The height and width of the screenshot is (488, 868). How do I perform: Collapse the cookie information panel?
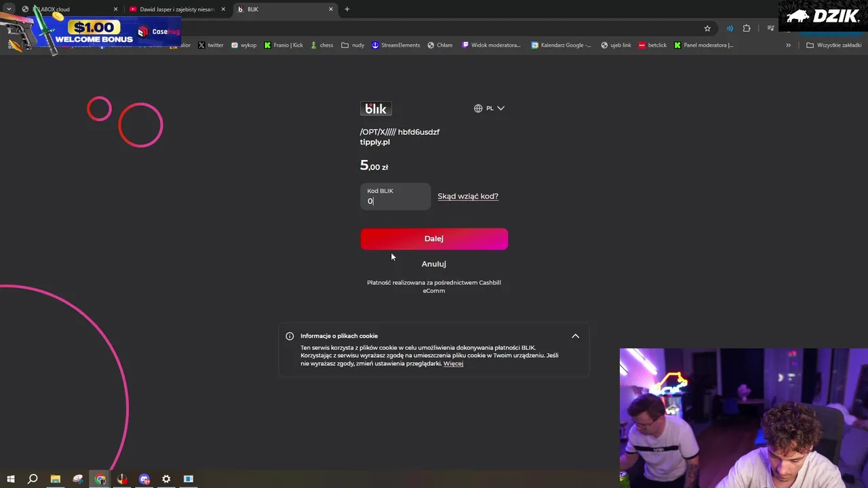[575, 336]
